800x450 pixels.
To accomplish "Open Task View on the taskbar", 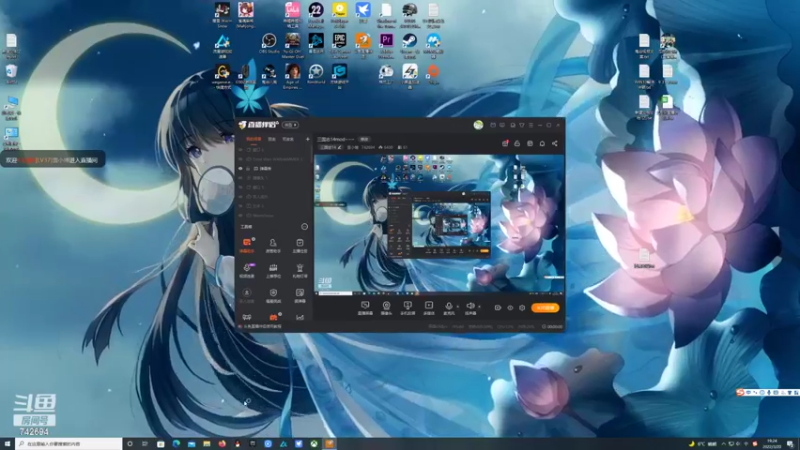I will click(145, 444).
